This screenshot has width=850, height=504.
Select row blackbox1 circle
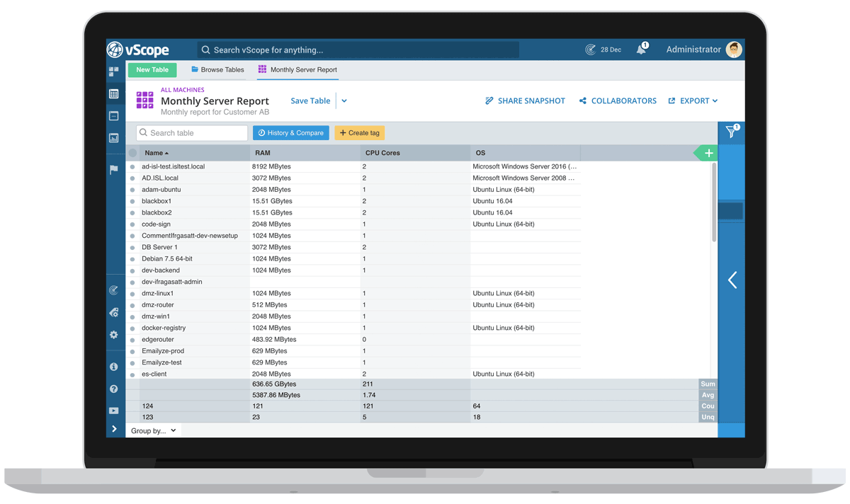click(x=132, y=202)
